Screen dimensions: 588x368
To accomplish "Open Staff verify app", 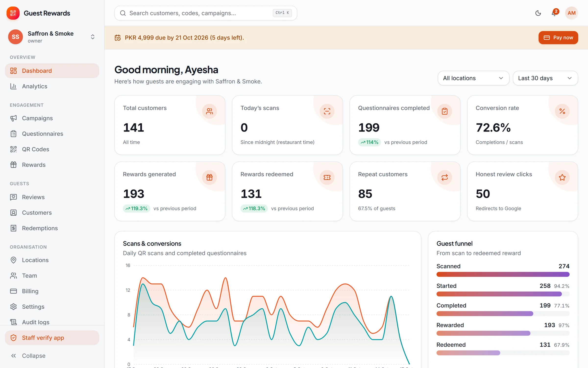I will point(52,338).
